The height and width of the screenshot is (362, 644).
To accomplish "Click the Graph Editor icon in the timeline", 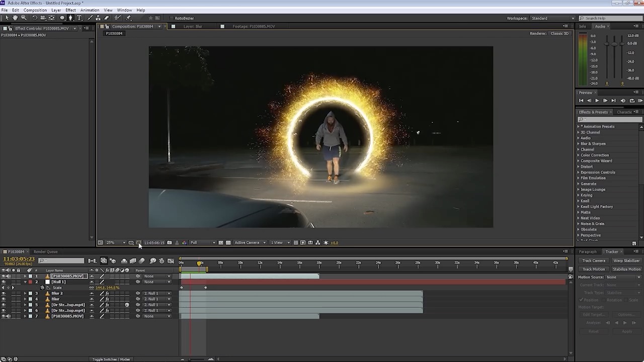I will 171,260.
